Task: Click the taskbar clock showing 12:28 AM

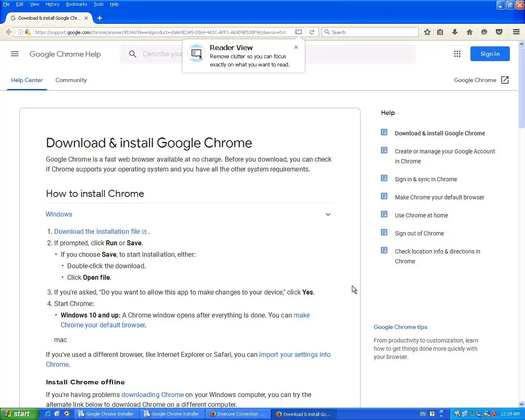Action: [510, 414]
